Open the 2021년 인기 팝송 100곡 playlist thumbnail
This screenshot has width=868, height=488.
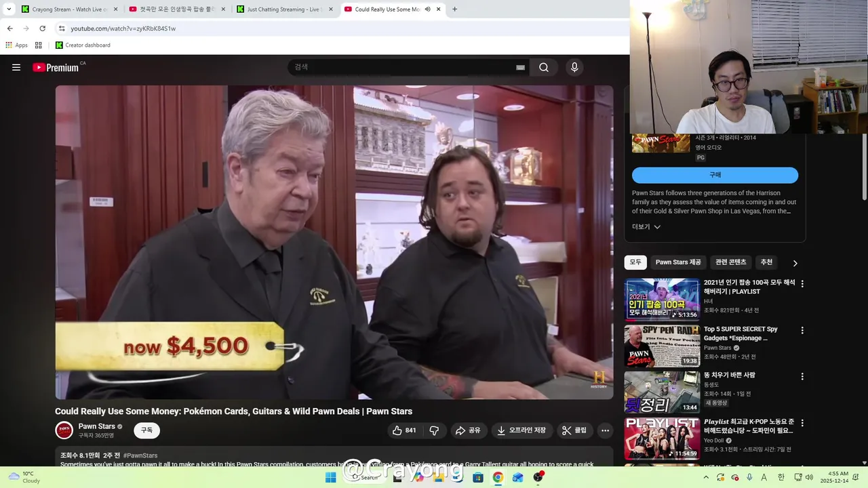(x=662, y=299)
